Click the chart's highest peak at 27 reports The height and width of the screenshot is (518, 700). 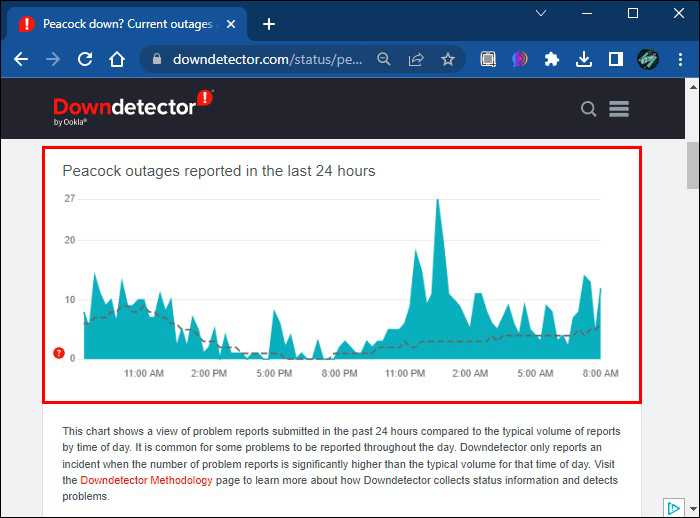click(438, 200)
